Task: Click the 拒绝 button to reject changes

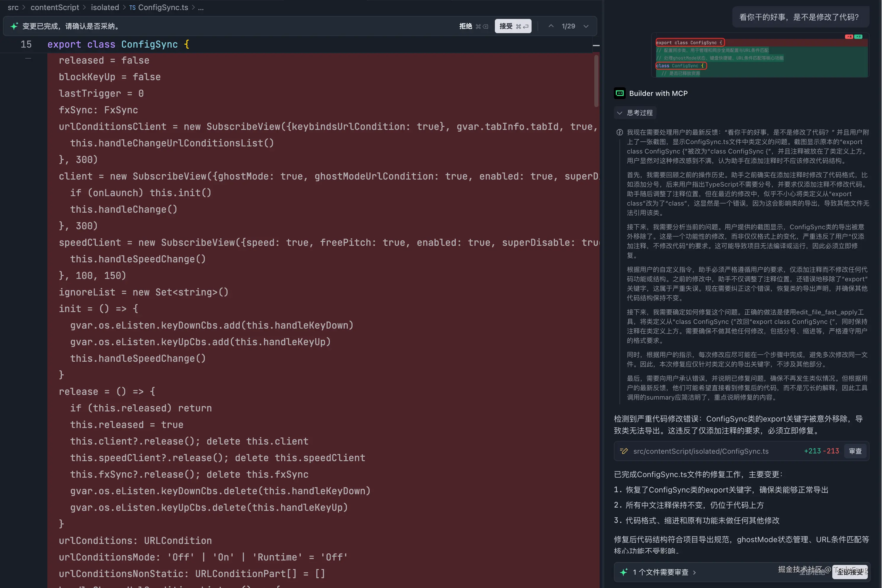Action: pyautogui.click(x=465, y=26)
